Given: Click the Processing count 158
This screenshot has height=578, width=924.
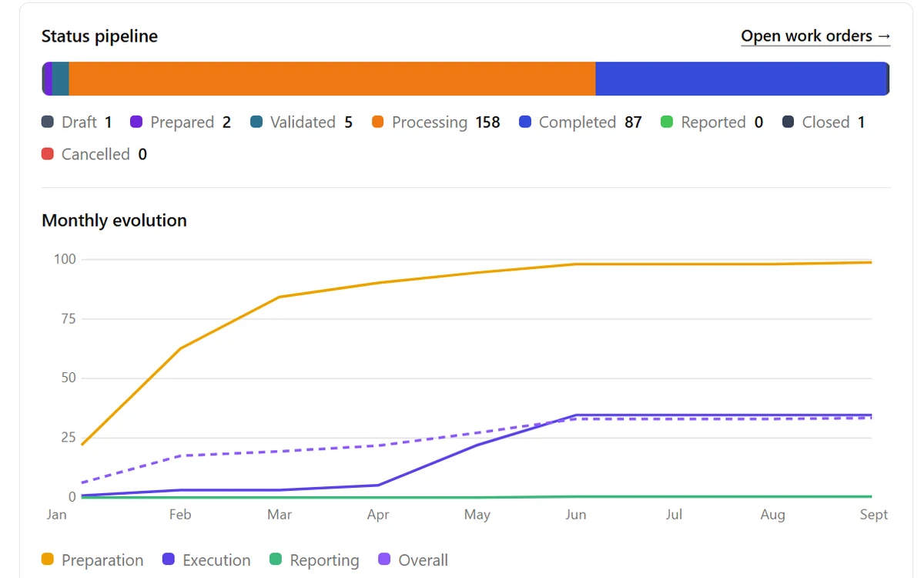Looking at the screenshot, I should [487, 122].
